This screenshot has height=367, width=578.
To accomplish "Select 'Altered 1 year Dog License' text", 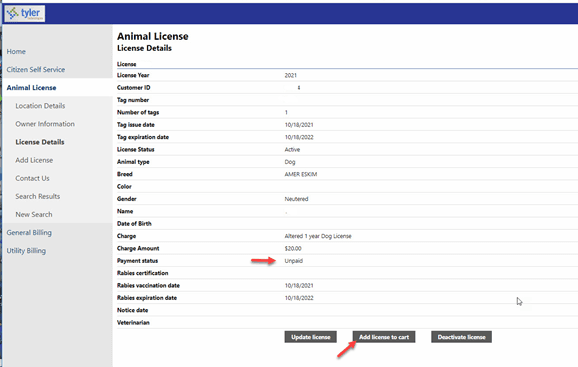I will (x=318, y=236).
